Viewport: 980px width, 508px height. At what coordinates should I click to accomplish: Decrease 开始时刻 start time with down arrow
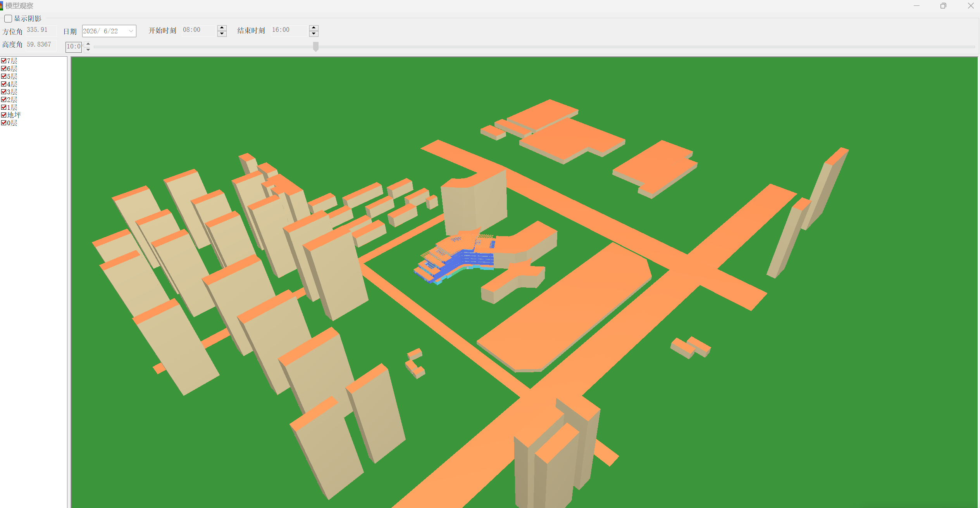tap(222, 34)
